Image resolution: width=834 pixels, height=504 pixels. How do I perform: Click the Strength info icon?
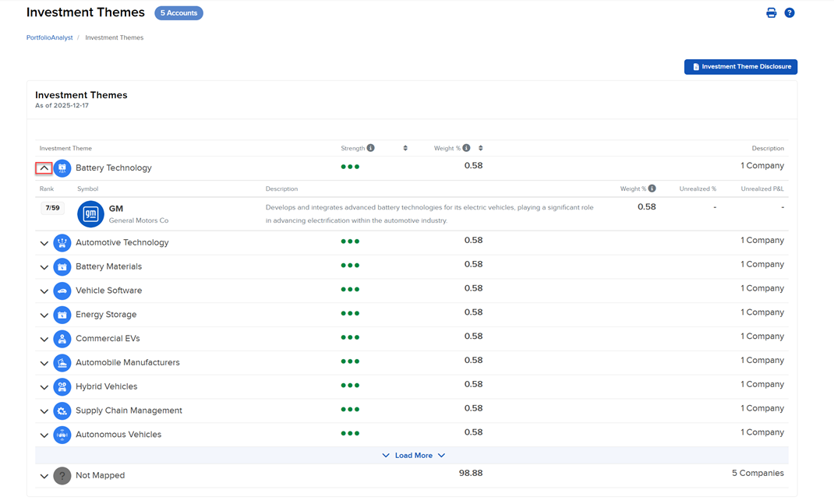pyautogui.click(x=370, y=148)
